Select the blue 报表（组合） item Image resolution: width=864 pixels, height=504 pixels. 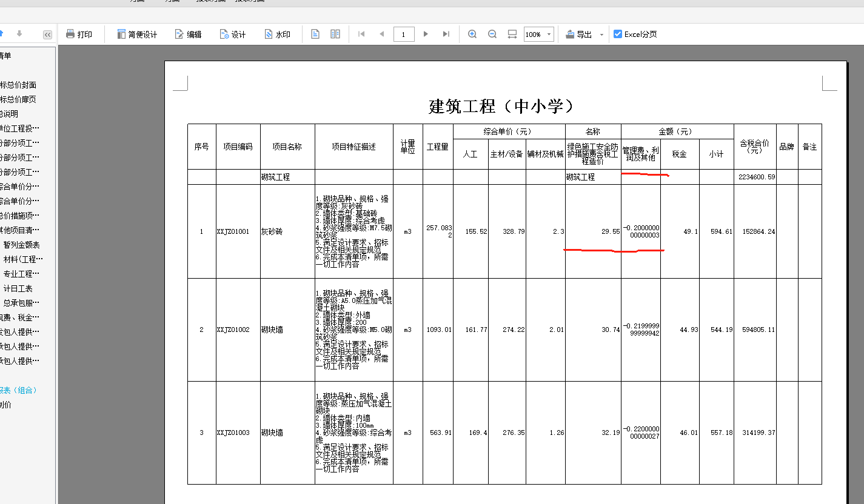(x=19, y=390)
